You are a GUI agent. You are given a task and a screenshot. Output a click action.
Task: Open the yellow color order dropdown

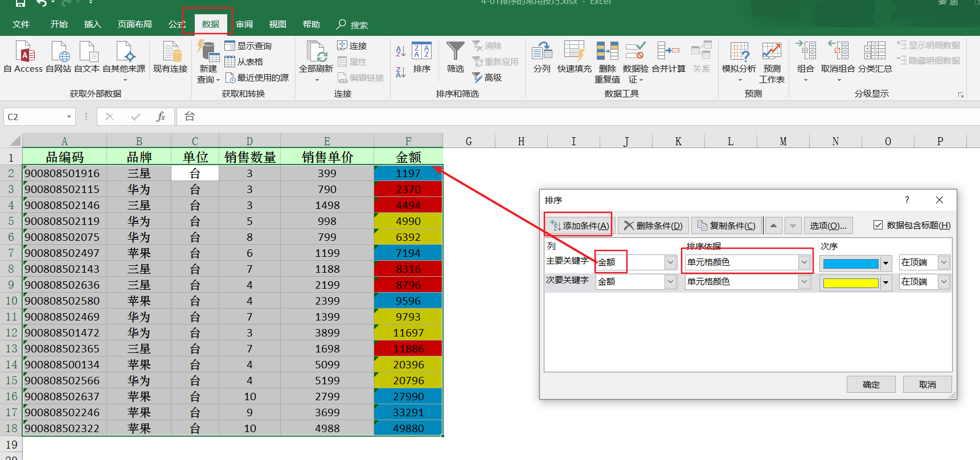click(x=885, y=282)
